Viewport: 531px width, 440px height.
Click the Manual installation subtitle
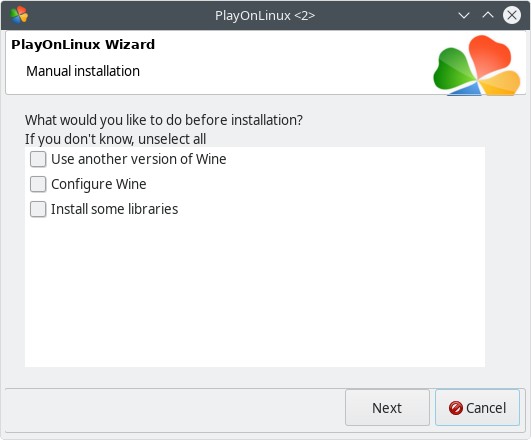(83, 71)
